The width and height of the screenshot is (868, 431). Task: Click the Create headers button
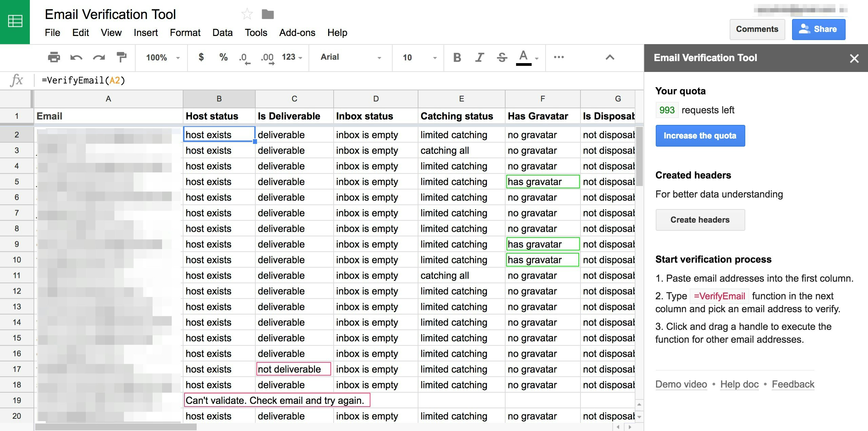pyautogui.click(x=700, y=220)
